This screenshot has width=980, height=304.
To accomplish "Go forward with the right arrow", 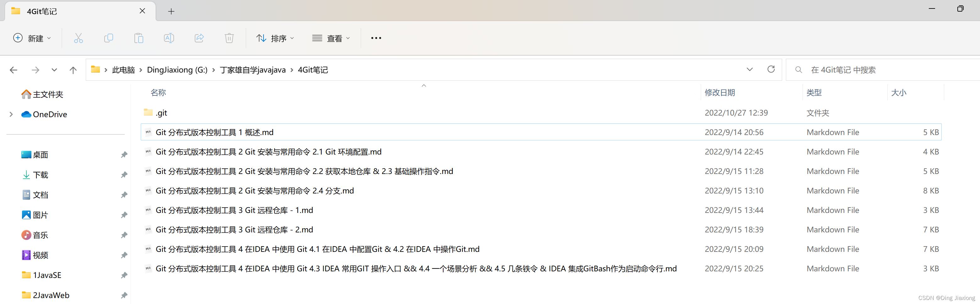I will pos(35,70).
